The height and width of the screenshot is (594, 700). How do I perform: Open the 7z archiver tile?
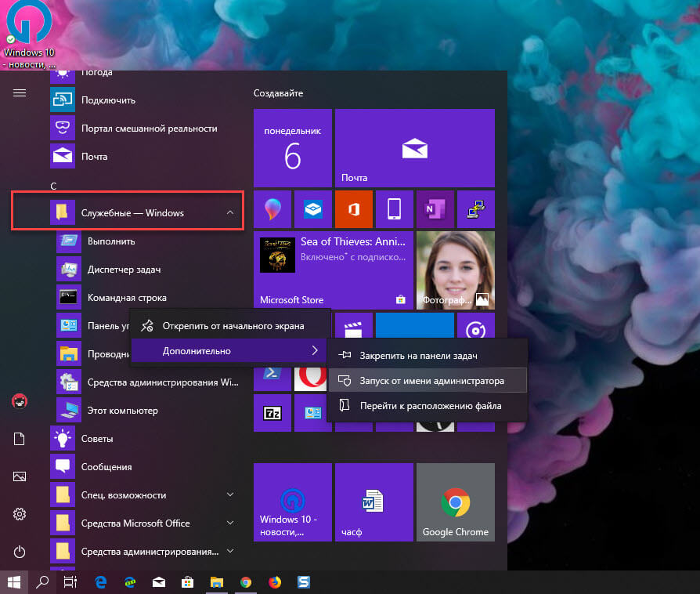pyautogui.click(x=272, y=413)
